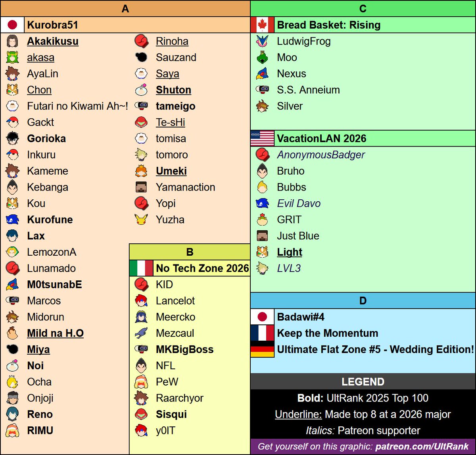Click the Fox icon beside Light
Image resolution: width=476 pixels, height=455 pixels.
point(262,252)
